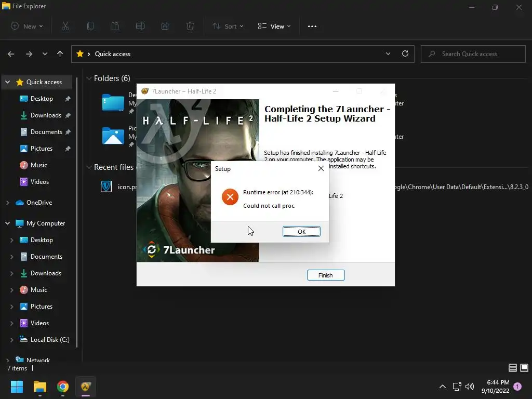
Task: Open Google Chrome from taskbar
Action: pyautogui.click(x=63, y=387)
